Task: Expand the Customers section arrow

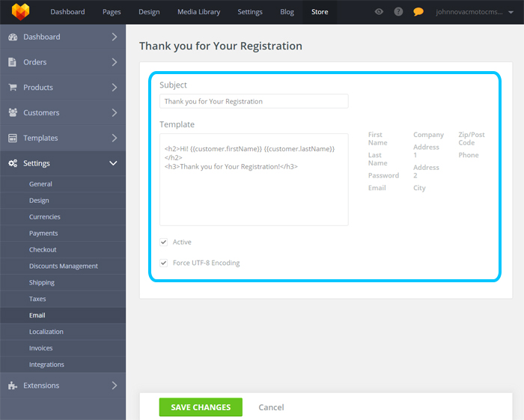Action: [115, 112]
